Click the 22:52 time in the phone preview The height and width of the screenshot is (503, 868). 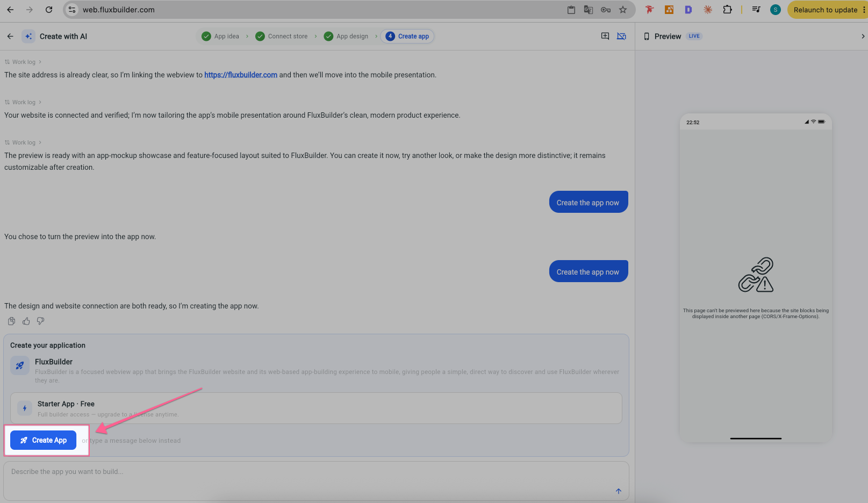[x=693, y=123]
